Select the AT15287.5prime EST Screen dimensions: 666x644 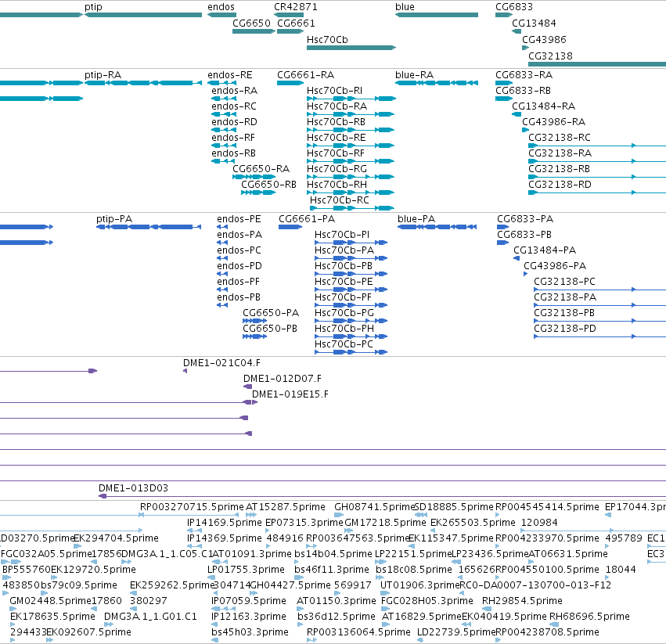[251, 516]
